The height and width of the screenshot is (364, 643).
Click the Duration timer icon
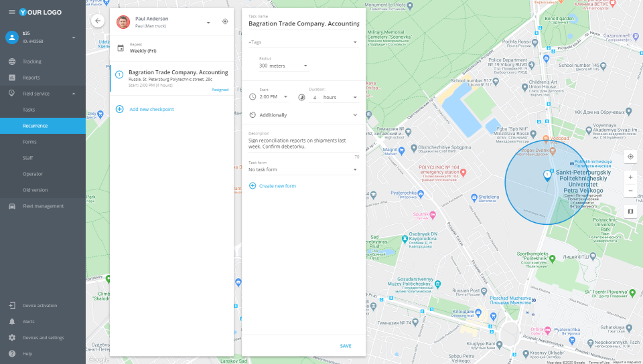[x=301, y=98]
